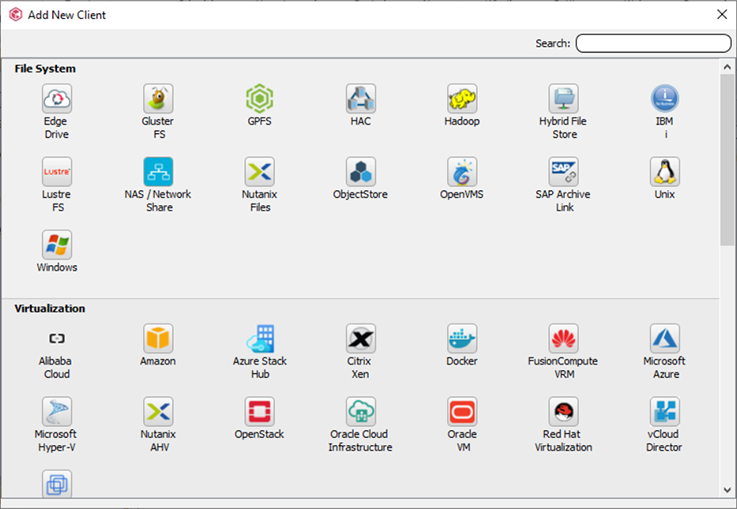Image resolution: width=737 pixels, height=509 pixels.
Task: Choose the Microsoft Hyper-V icon
Action: [57, 411]
